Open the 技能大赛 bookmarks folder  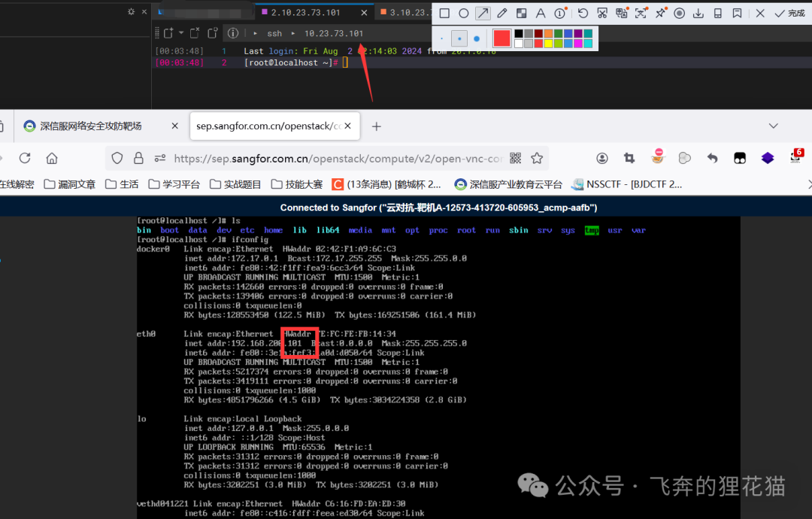pos(297,184)
